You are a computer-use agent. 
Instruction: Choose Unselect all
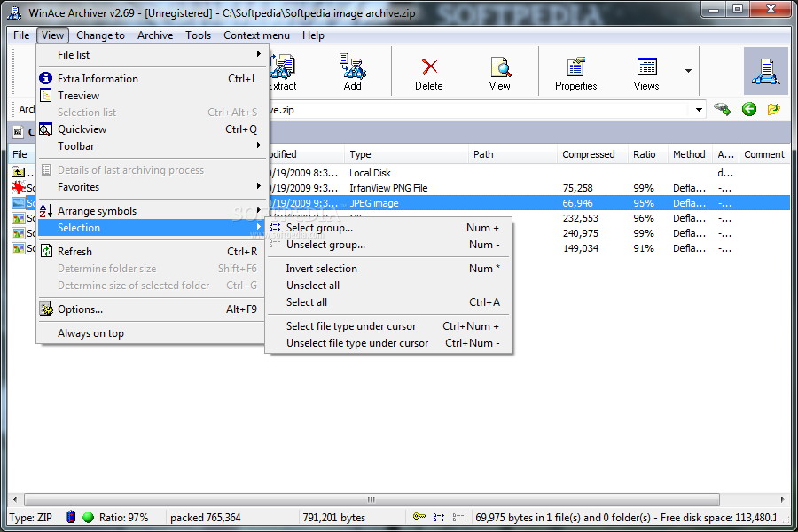pos(389,286)
